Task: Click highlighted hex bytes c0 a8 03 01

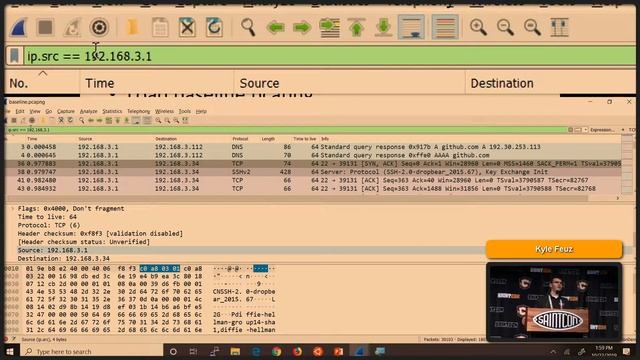Action: point(160,269)
